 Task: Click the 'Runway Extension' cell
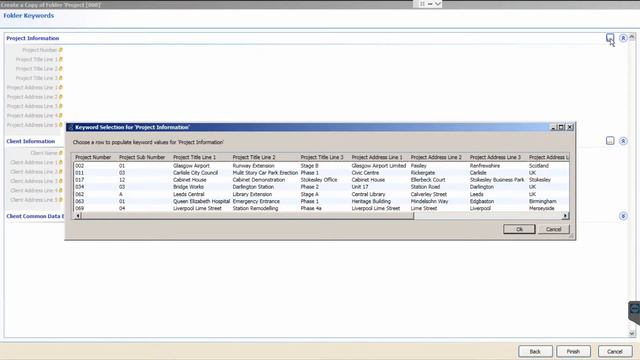(253, 166)
